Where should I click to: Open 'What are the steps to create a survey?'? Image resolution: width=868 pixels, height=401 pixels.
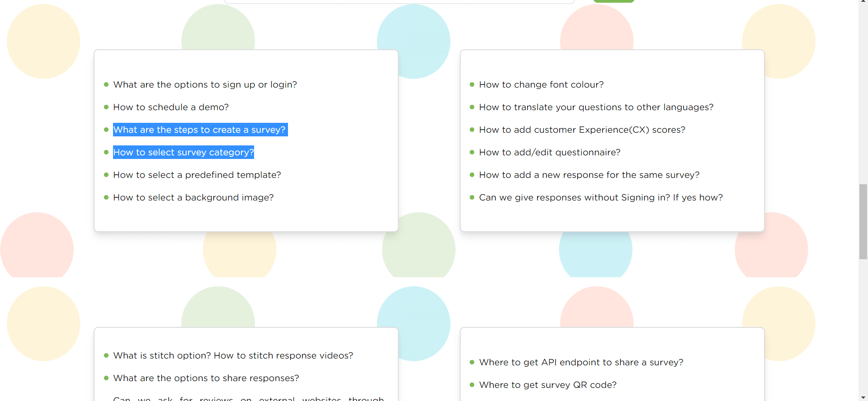click(199, 130)
